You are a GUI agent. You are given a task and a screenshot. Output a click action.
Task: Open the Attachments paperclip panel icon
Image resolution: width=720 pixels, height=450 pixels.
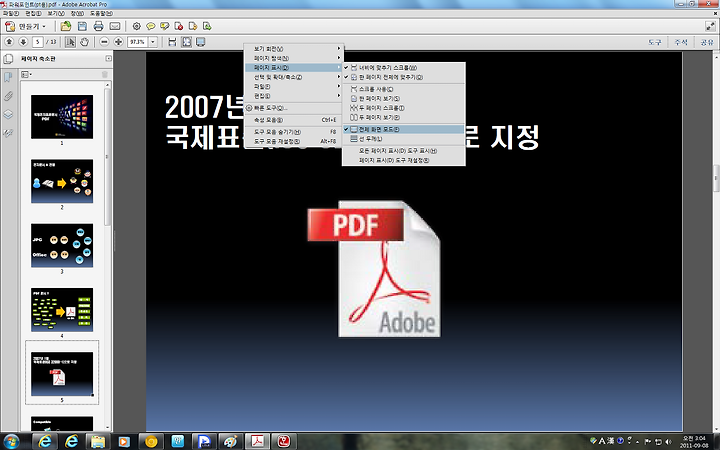(x=8, y=96)
